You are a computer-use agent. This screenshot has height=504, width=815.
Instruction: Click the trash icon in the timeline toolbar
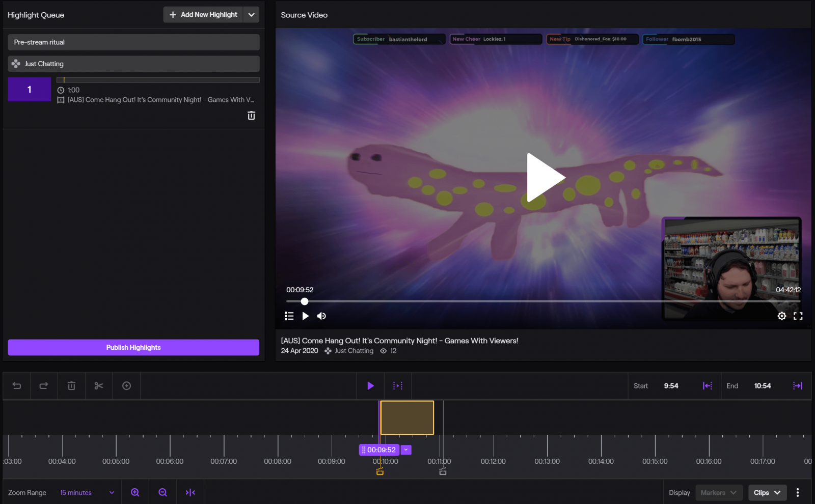click(71, 386)
